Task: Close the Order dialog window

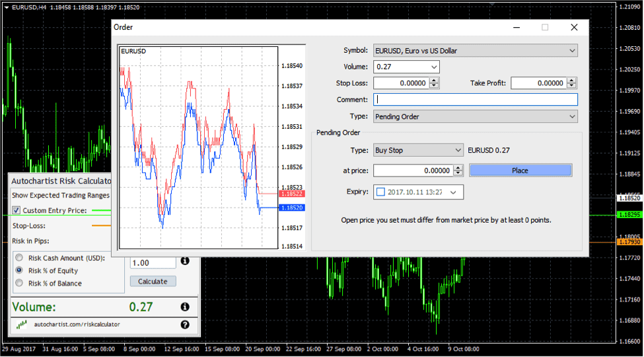Action: click(574, 27)
